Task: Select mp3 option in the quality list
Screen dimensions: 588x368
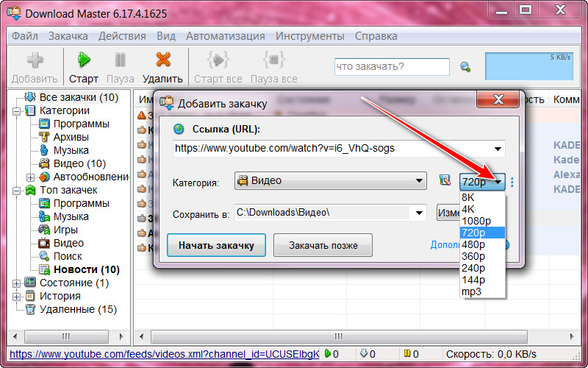Action: coord(471,291)
